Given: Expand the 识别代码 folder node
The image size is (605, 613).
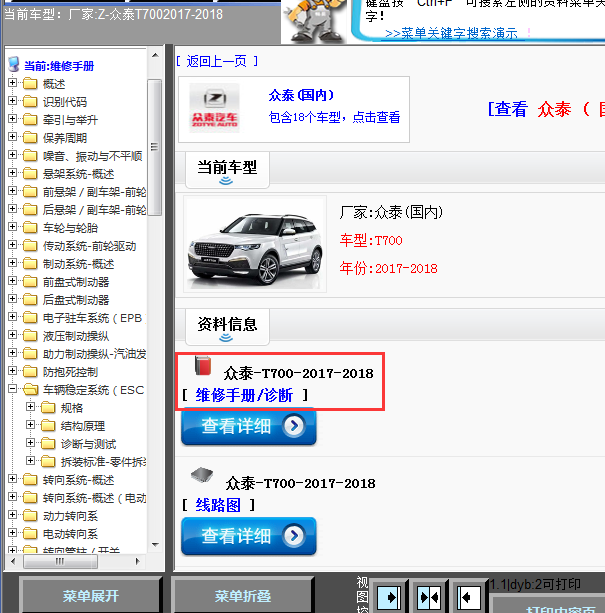Looking at the screenshot, I should (x=12, y=101).
